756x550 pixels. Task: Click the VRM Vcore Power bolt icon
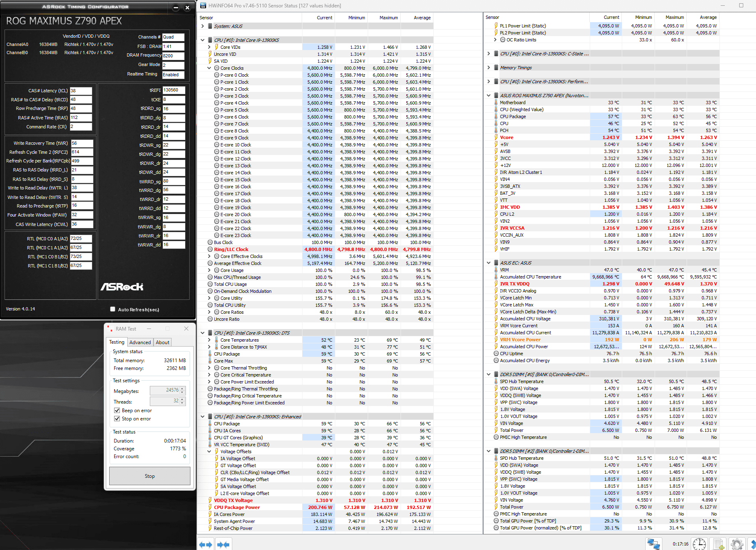pos(496,340)
